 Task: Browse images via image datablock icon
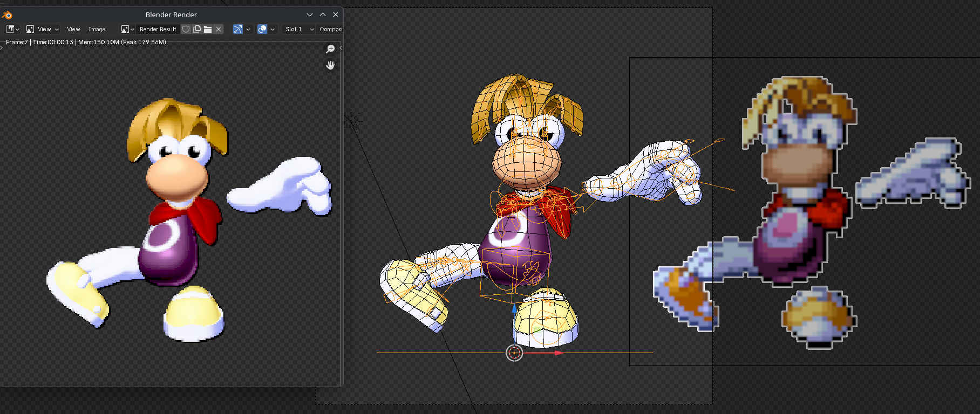pos(127,29)
